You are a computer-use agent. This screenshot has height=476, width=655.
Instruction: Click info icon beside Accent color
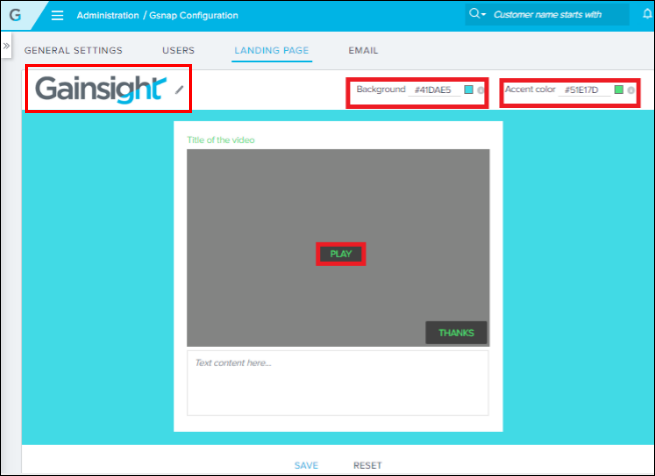click(x=631, y=90)
